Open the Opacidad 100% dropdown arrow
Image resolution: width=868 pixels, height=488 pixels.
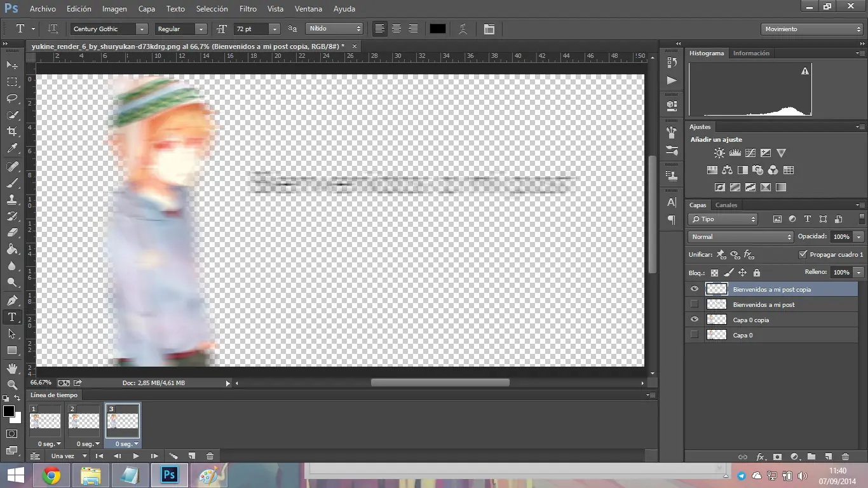858,237
